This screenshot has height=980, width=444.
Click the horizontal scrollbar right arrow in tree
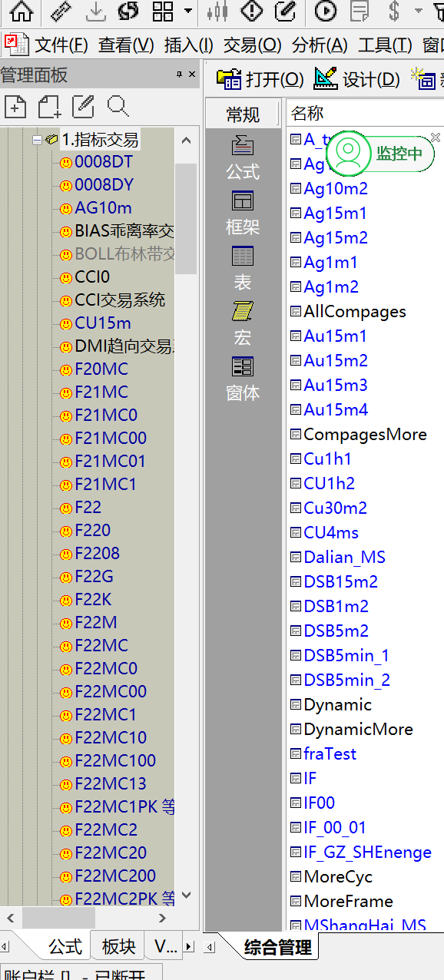[162, 918]
